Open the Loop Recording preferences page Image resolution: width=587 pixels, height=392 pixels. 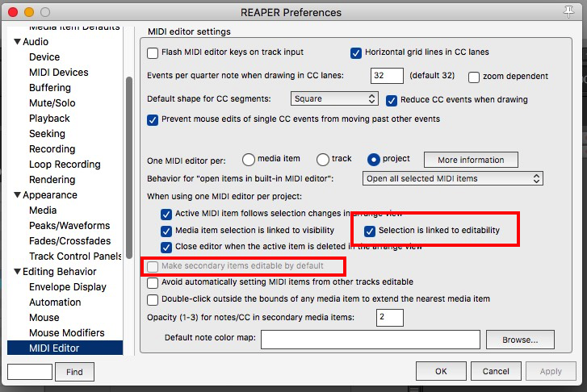[65, 165]
